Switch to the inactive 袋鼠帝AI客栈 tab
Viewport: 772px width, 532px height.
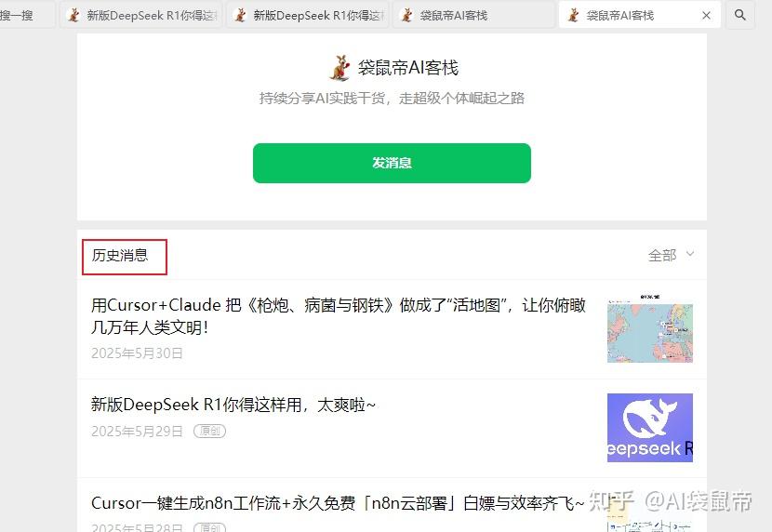pos(473,15)
